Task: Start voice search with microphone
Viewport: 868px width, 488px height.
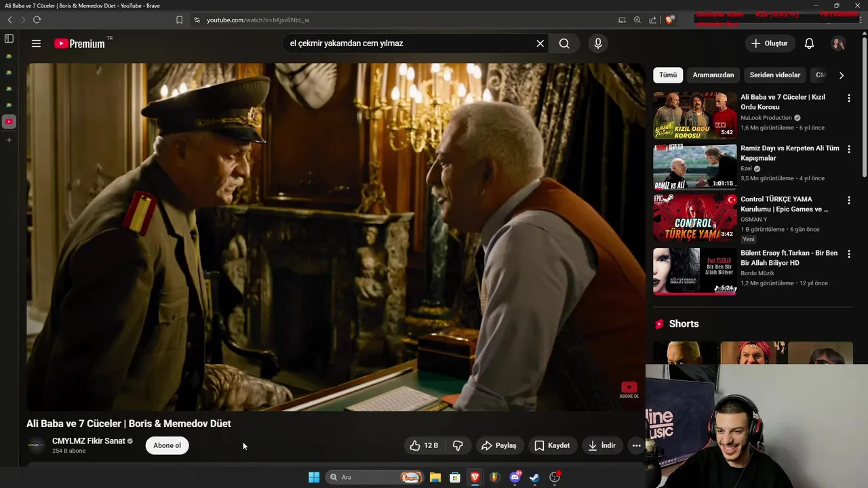Action: tap(597, 43)
